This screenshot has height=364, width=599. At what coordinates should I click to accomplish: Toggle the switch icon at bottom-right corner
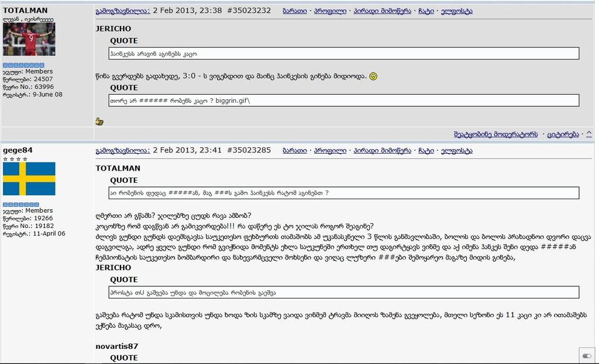(x=587, y=356)
